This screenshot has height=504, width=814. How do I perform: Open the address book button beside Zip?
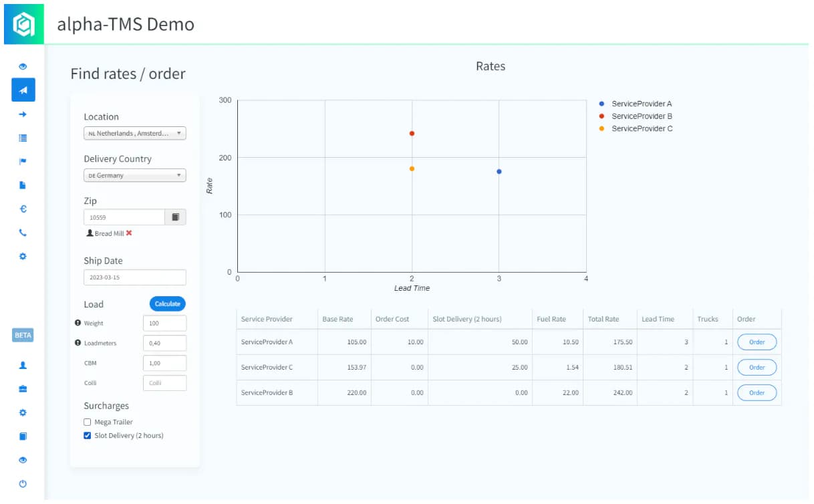point(176,217)
